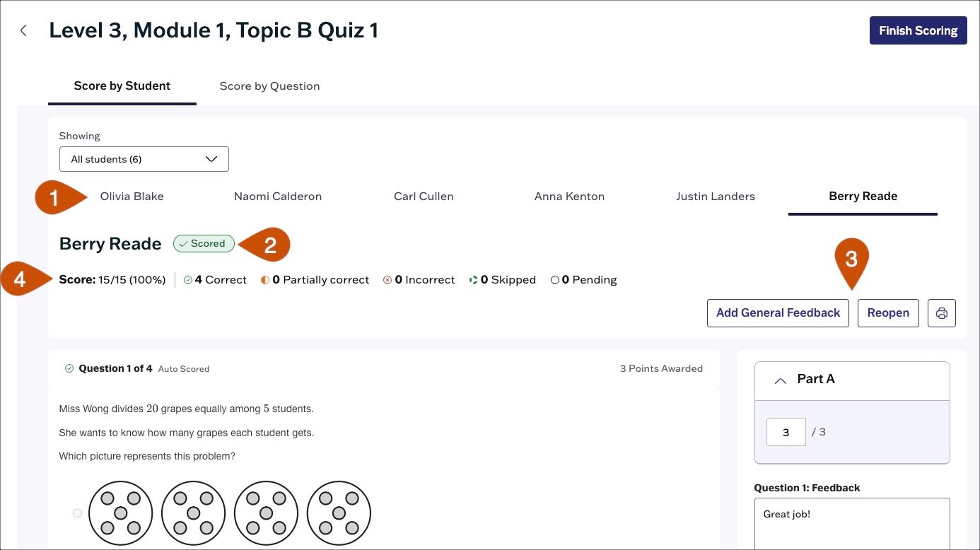The image size is (980, 550).
Task: View Justin Landers' responses tab
Action: 716,197
